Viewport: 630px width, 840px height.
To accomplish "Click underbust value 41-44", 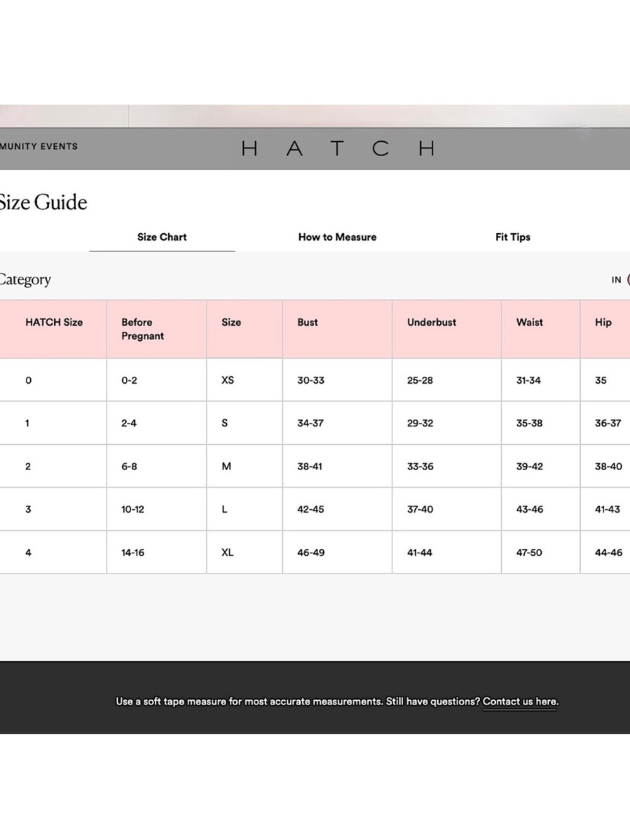I will pyautogui.click(x=419, y=552).
